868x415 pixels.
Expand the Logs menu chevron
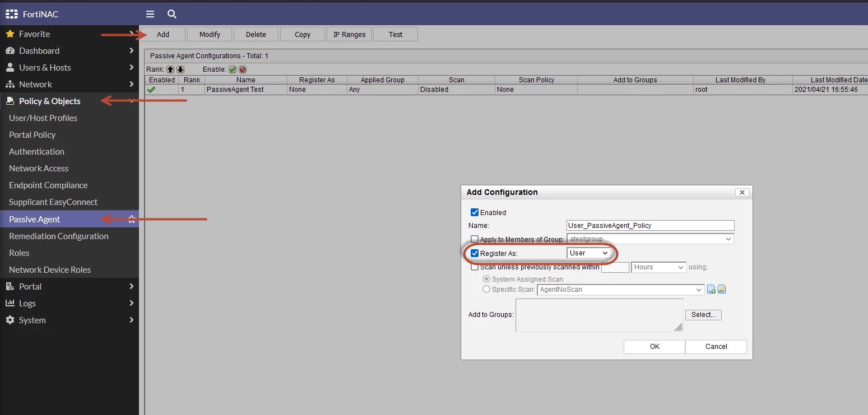point(132,304)
